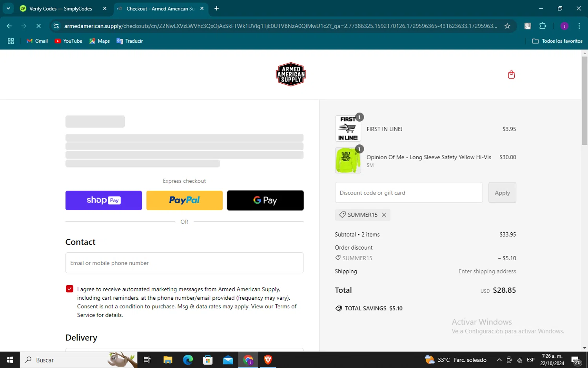
Task: Open the Gmail bookmark
Action: coord(37,41)
